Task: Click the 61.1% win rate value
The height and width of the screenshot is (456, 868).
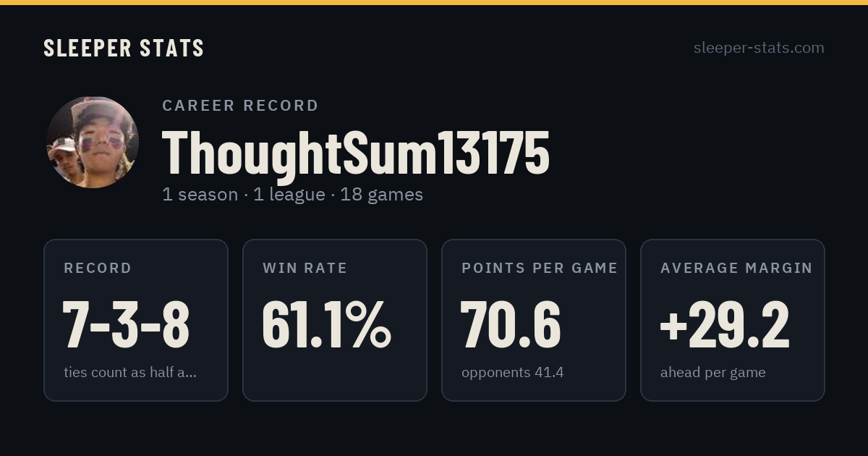Action: point(326,324)
